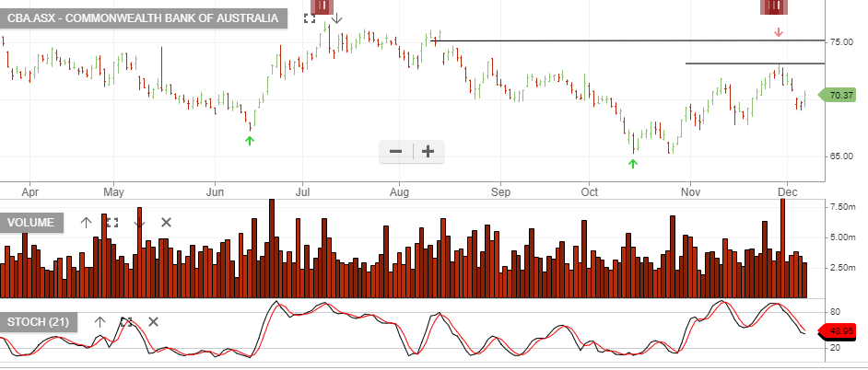The width and height of the screenshot is (868, 370).
Task: Click the pink sell arrow near December
Action: [x=779, y=32]
